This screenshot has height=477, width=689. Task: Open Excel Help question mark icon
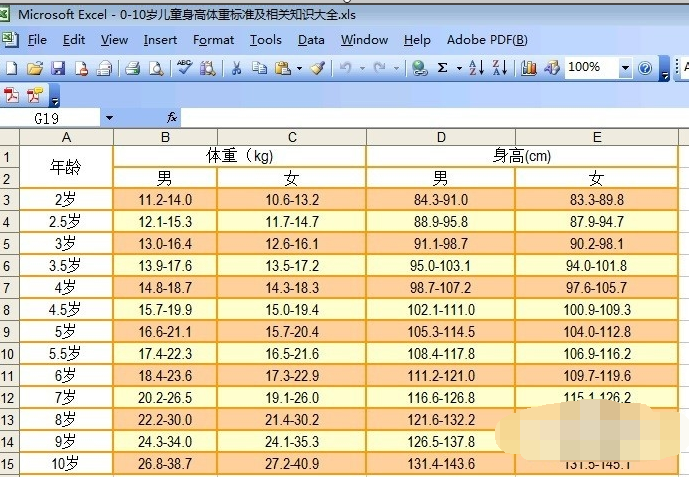645,68
